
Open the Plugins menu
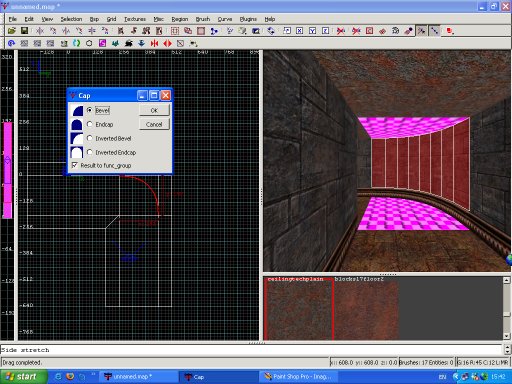click(248, 19)
